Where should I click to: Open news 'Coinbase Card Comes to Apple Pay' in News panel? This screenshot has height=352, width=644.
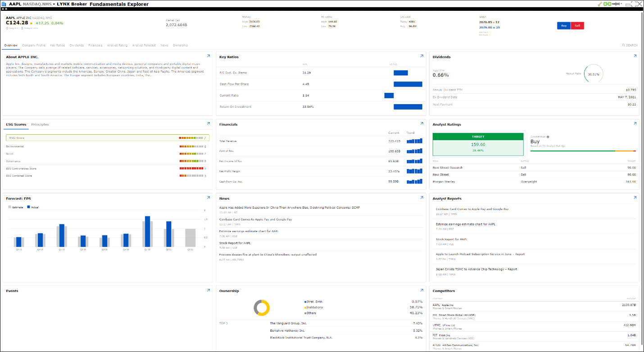coord(256,219)
